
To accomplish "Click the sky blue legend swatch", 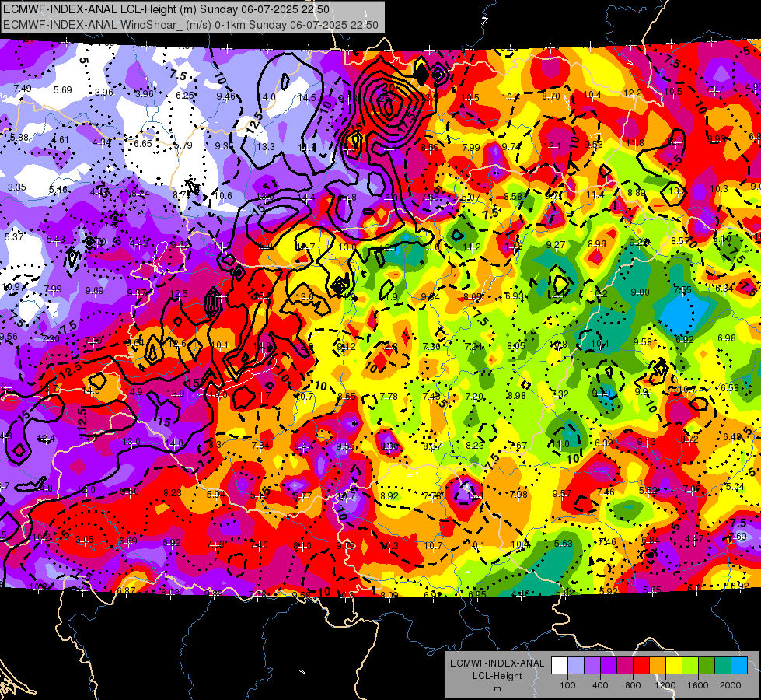I will click(739, 666).
